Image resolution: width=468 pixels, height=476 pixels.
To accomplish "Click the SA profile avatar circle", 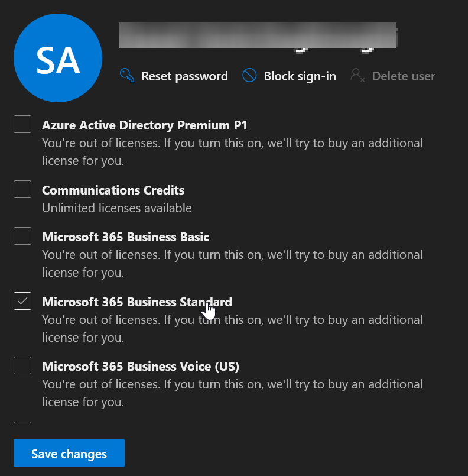I will tap(57, 57).
